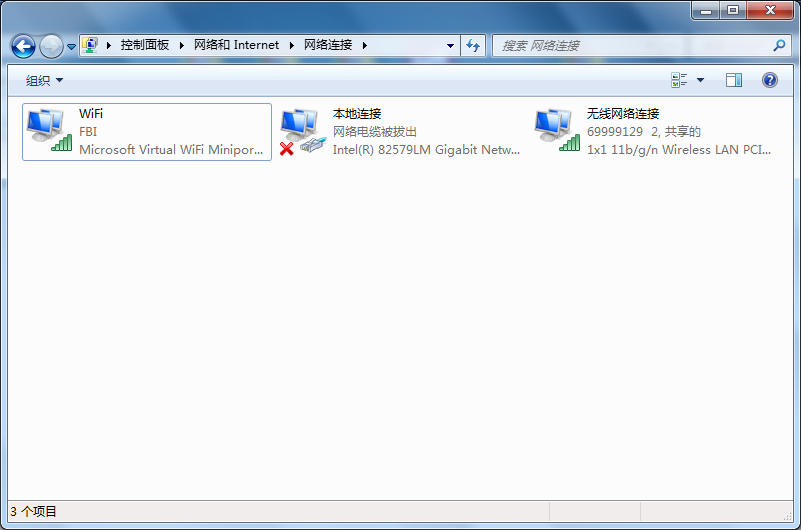This screenshot has width=801, height=530.
Task: Expand the root arrow before 控制面板
Action: (x=109, y=45)
